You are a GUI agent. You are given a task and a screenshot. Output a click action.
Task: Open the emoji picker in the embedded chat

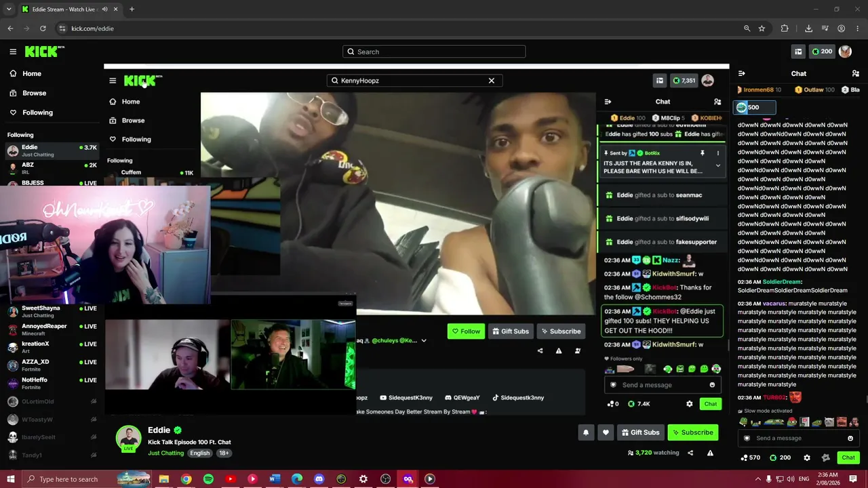pyautogui.click(x=712, y=385)
